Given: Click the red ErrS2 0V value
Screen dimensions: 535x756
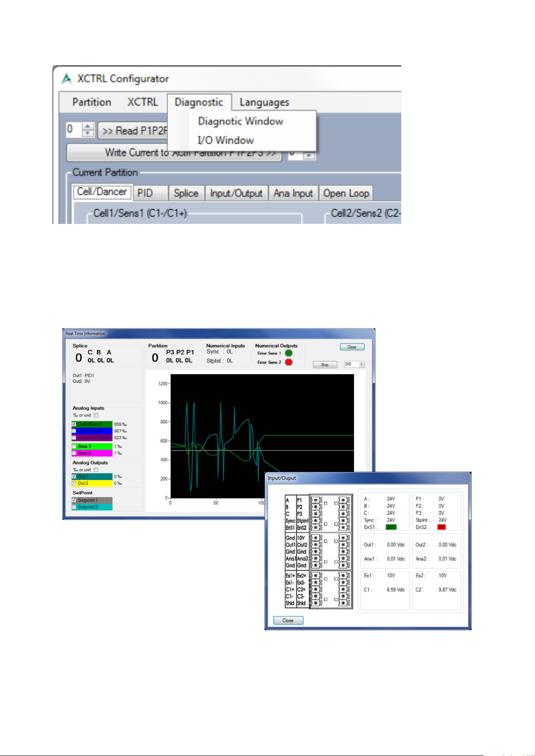Looking at the screenshot, I should (442, 527).
